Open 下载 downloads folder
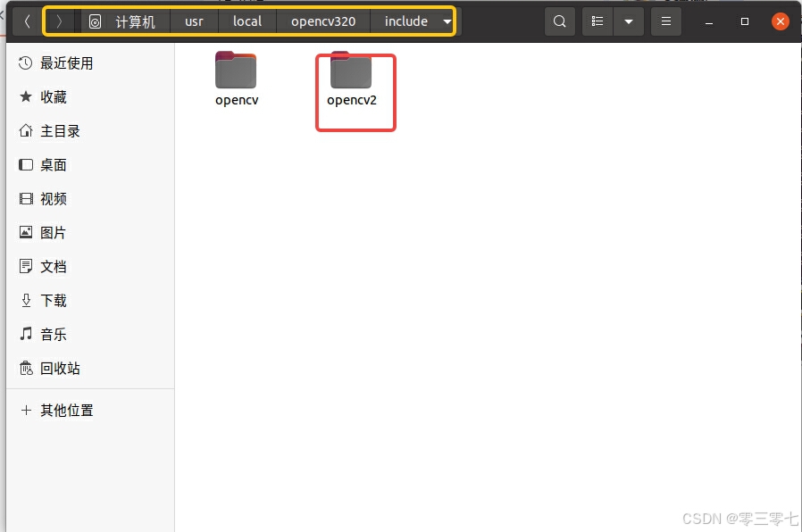 (x=90, y=301)
